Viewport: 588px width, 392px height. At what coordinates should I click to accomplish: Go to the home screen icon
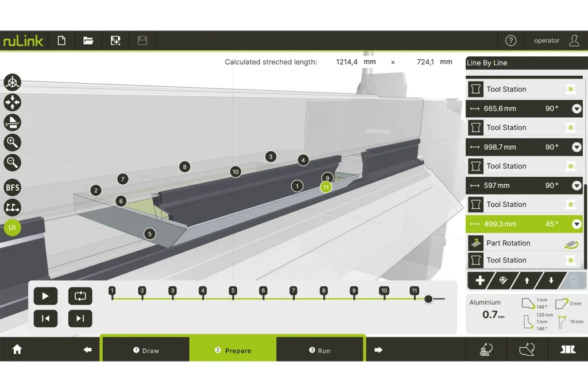[17, 350]
